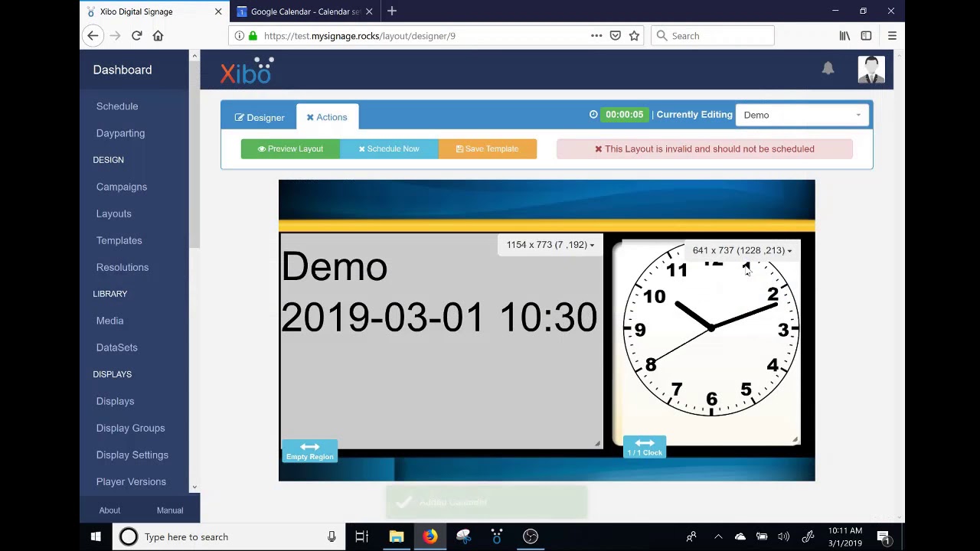Open DataSets in the sidebar

coord(117,347)
